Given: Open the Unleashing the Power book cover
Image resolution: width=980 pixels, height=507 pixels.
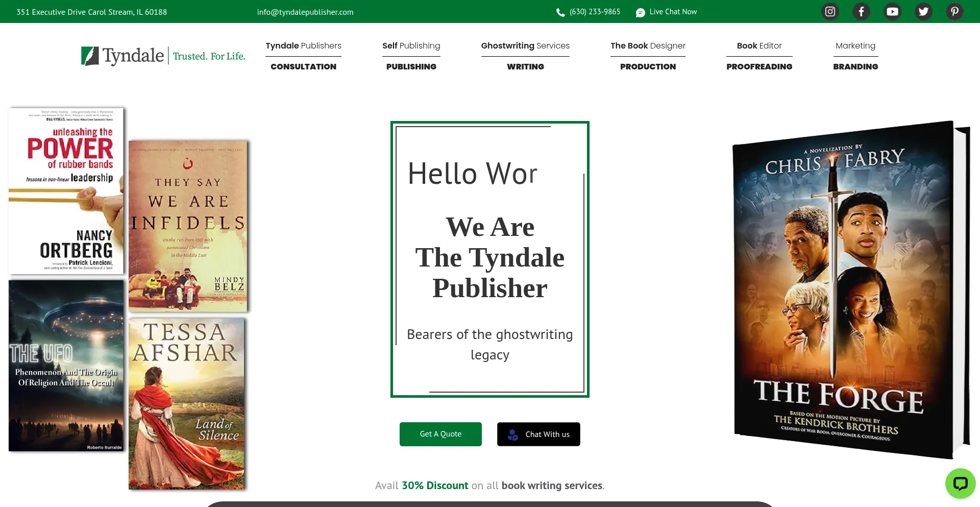Looking at the screenshot, I should coord(66,190).
